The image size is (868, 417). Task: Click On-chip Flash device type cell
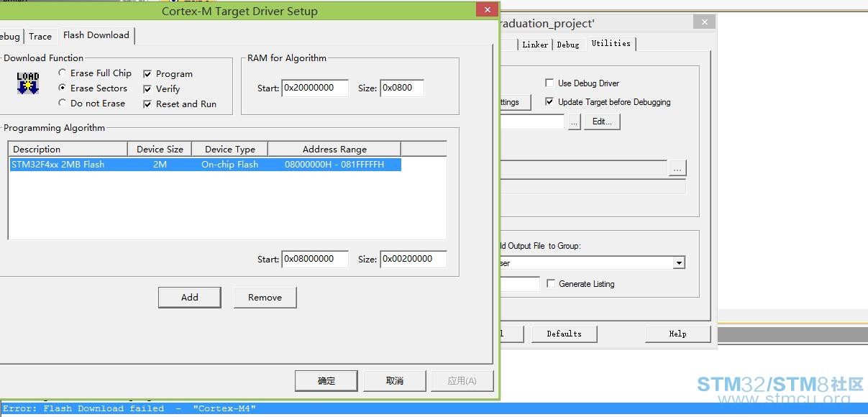point(230,165)
